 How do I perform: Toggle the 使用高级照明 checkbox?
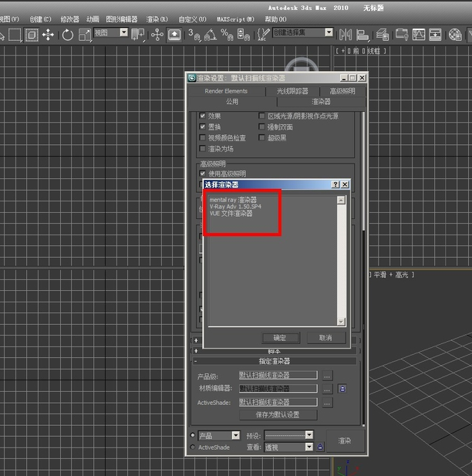tap(203, 174)
